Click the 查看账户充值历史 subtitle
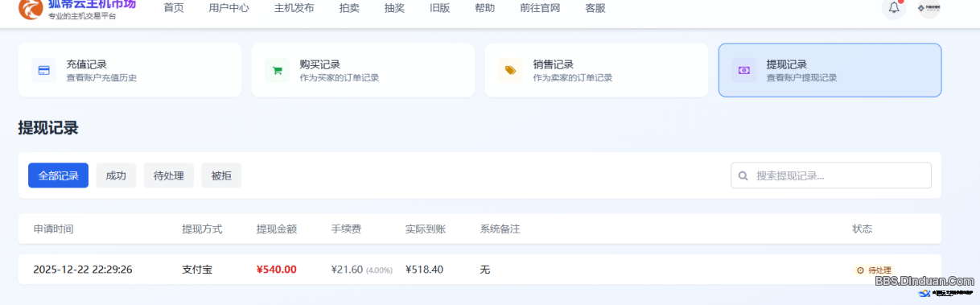The image size is (980, 305). pyautogui.click(x=101, y=78)
